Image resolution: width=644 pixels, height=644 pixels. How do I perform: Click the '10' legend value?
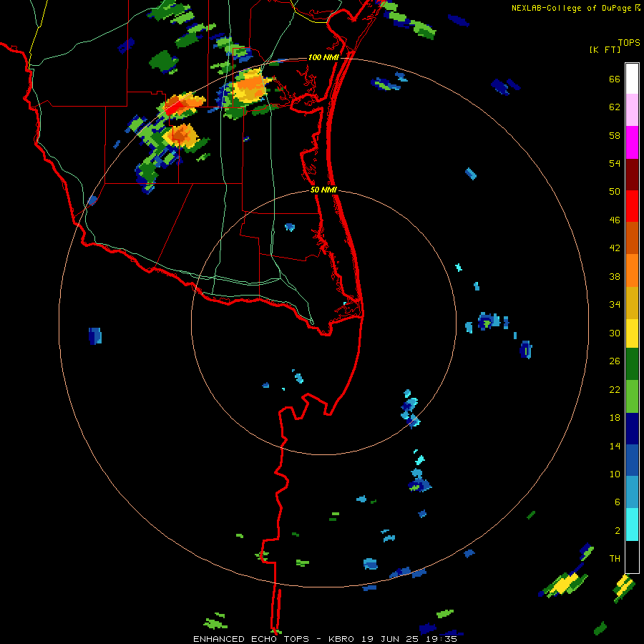(615, 474)
